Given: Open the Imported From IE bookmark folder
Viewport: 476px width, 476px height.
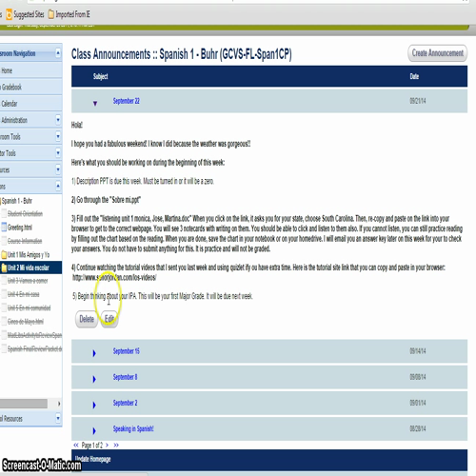Looking at the screenshot, I should point(69,14).
